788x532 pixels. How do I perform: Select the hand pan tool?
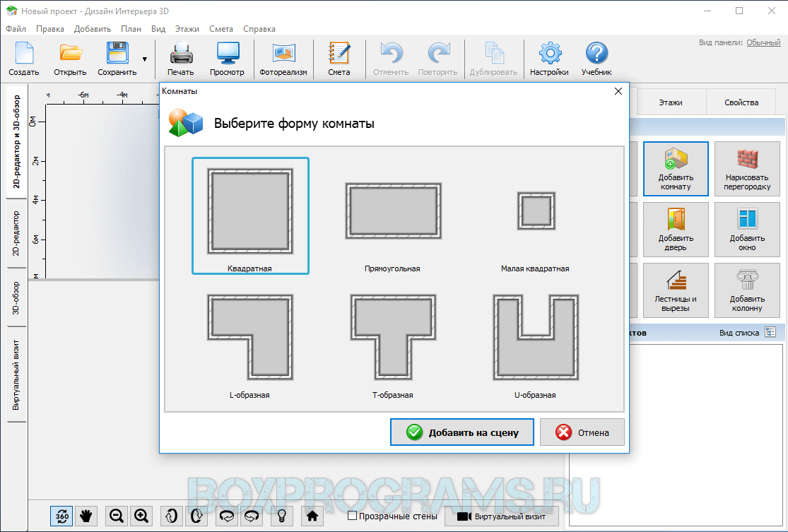coord(86,516)
